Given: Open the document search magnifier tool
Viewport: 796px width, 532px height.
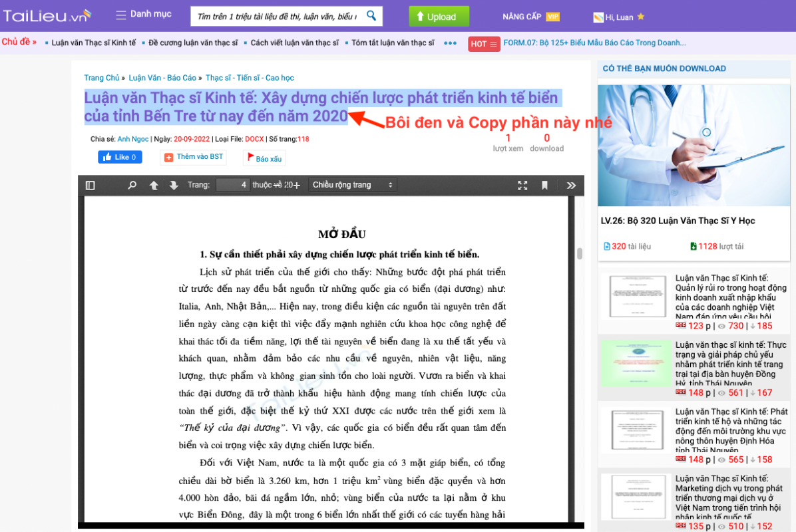Looking at the screenshot, I should (x=132, y=186).
